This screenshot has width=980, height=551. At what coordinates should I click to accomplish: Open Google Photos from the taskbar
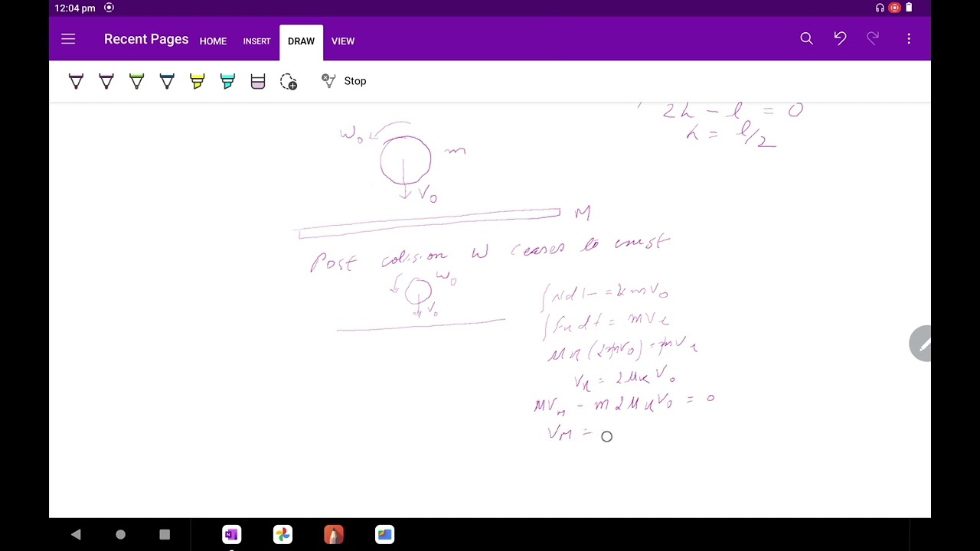tap(283, 534)
